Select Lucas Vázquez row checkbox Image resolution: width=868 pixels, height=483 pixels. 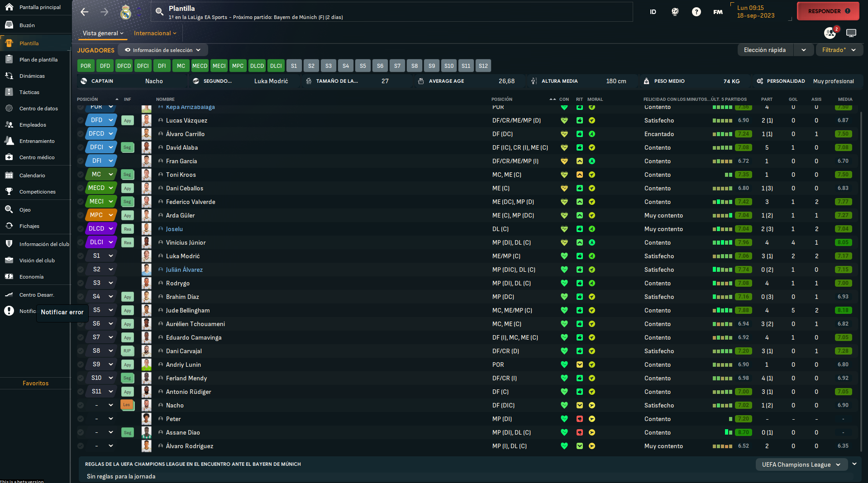(81, 120)
